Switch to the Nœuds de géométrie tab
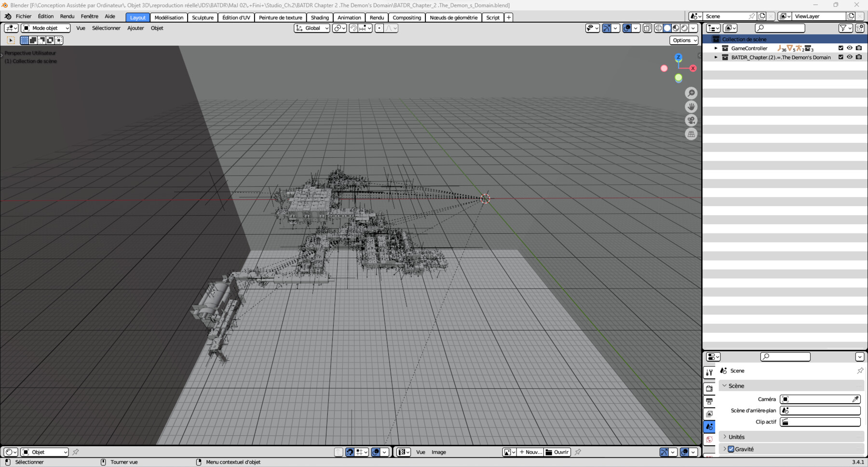Screen dimensions: 868x467 pyautogui.click(x=454, y=17)
